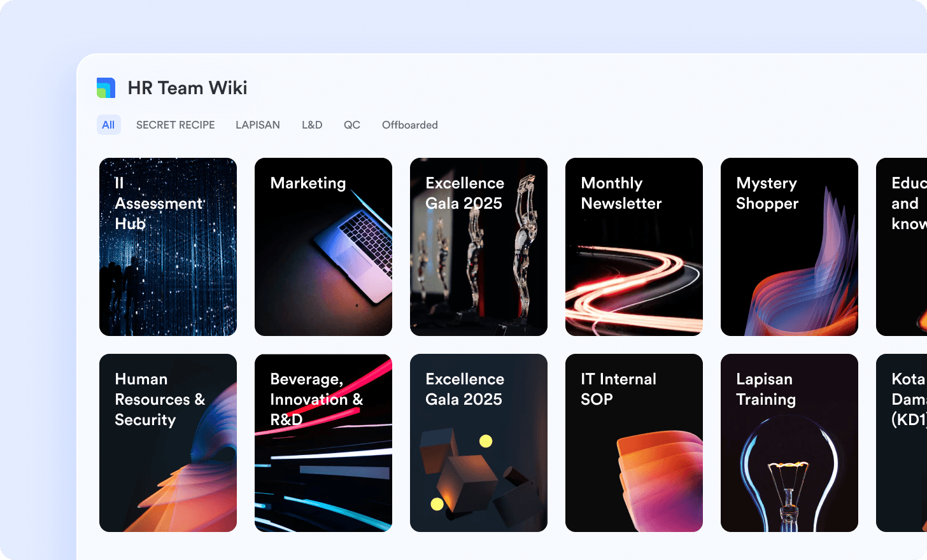
Task: Open the Human Resources & Security card
Action: point(168,443)
